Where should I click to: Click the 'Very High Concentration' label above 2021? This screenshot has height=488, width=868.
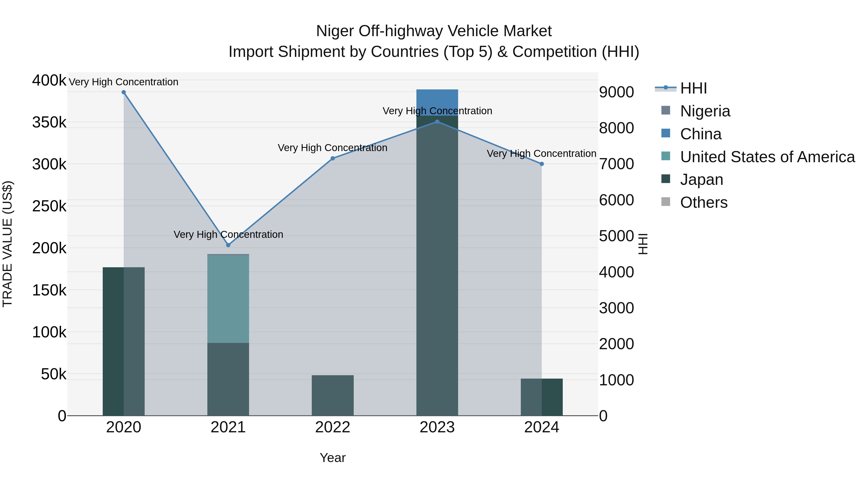tap(228, 234)
